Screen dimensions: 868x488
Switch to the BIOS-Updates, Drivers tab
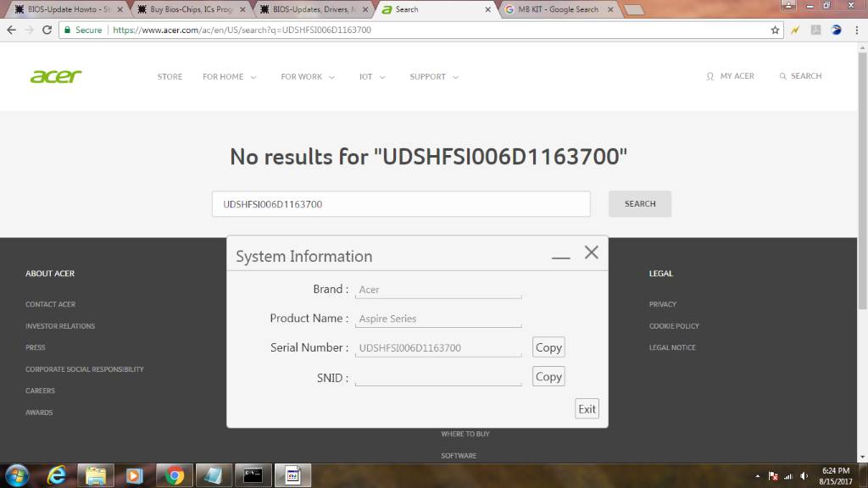point(314,9)
